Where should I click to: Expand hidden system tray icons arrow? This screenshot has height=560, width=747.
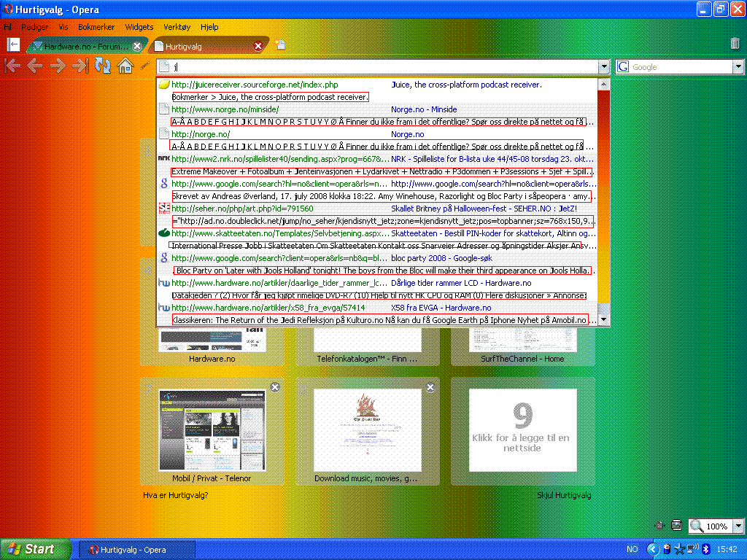pos(653,550)
